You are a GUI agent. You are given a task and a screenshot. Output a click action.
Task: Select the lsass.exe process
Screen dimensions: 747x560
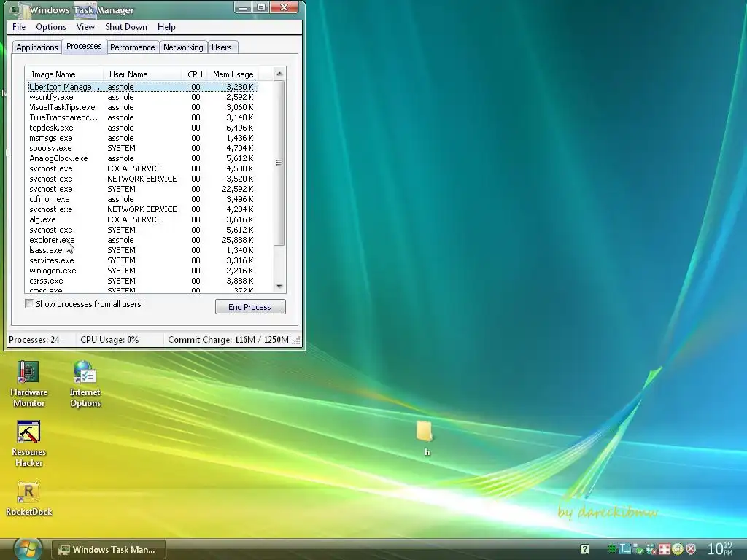pos(143,250)
